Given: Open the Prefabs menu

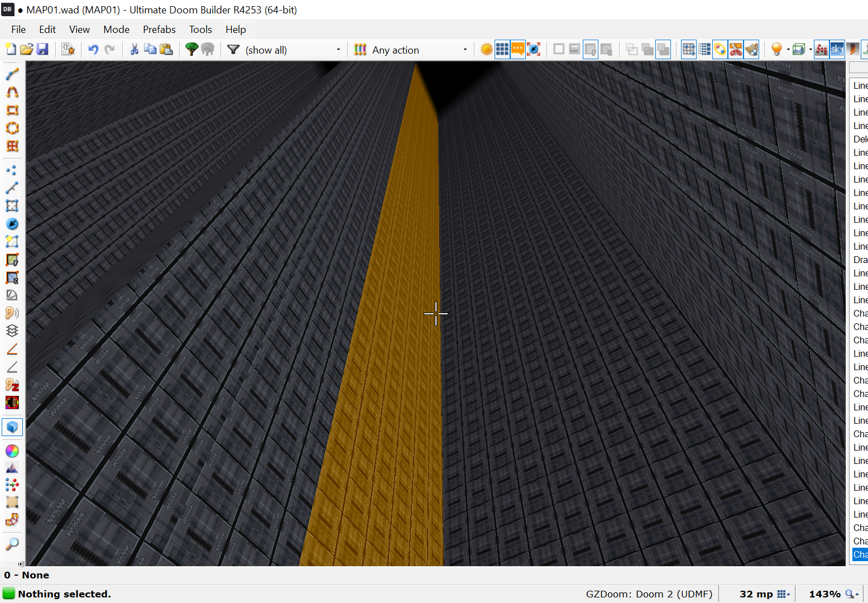Looking at the screenshot, I should point(159,30).
